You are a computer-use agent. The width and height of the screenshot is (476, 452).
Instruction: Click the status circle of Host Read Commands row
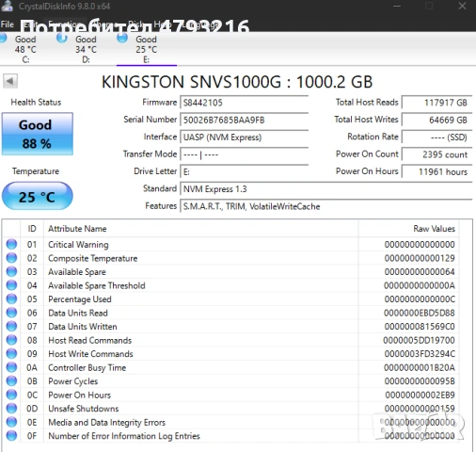[11, 340]
